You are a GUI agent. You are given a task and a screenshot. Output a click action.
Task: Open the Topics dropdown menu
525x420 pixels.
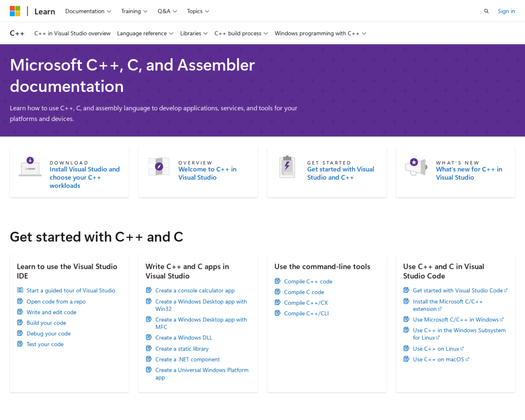point(198,11)
